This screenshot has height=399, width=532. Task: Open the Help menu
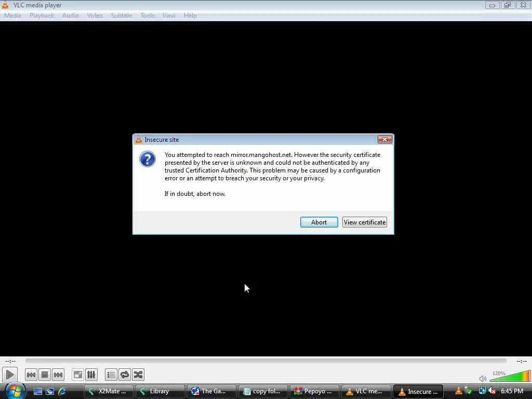click(x=190, y=16)
